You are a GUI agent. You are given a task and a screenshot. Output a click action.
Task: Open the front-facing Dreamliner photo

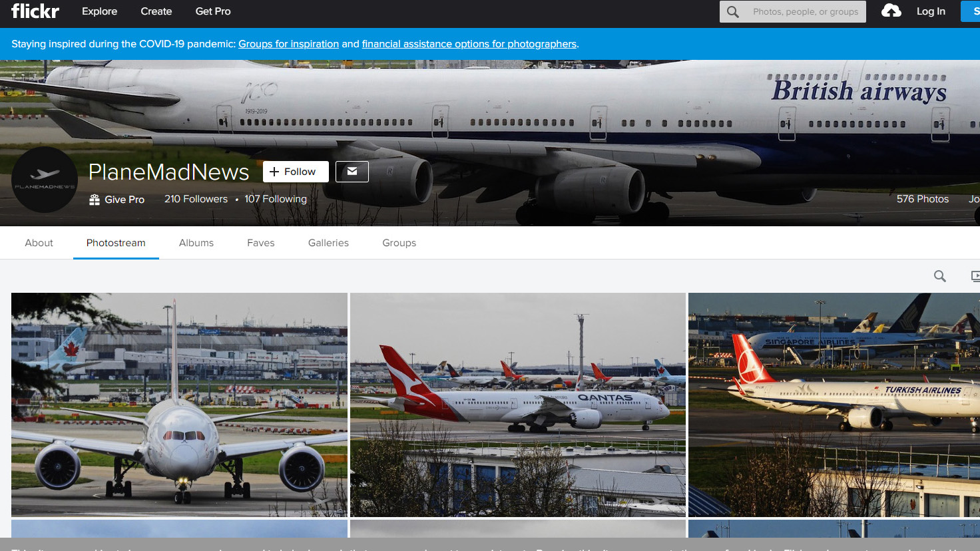tap(179, 405)
